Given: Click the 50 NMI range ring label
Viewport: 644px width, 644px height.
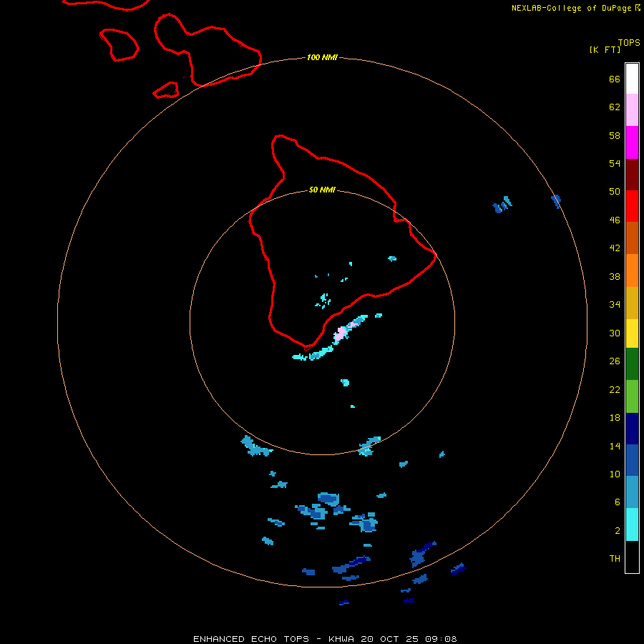Looking at the screenshot, I should [322, 190].
